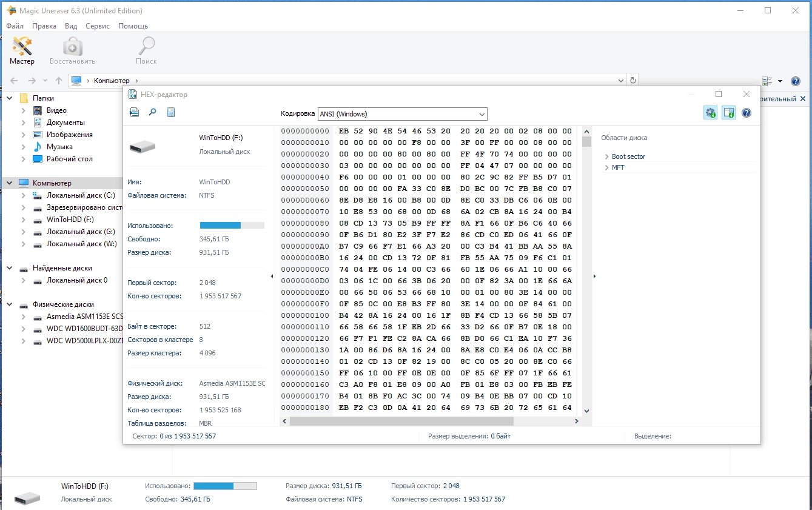Collapse left info panel with arrow

pyautogui.click(x=272, y=277)
